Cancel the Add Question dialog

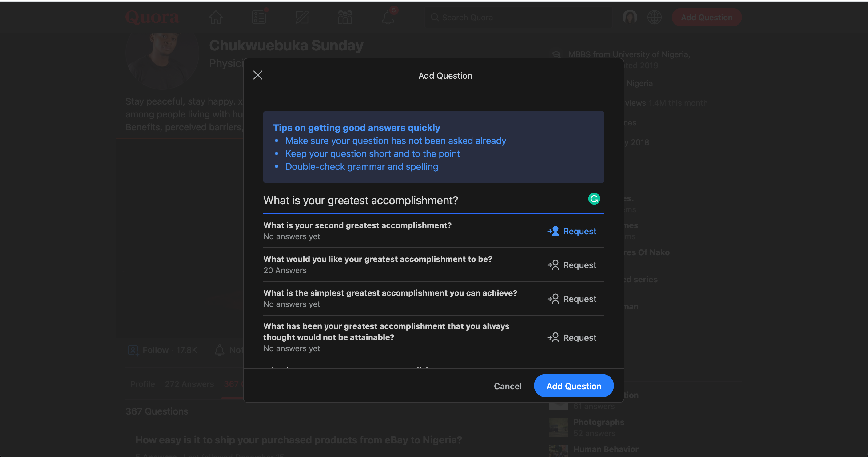click(x=508, y=386)
